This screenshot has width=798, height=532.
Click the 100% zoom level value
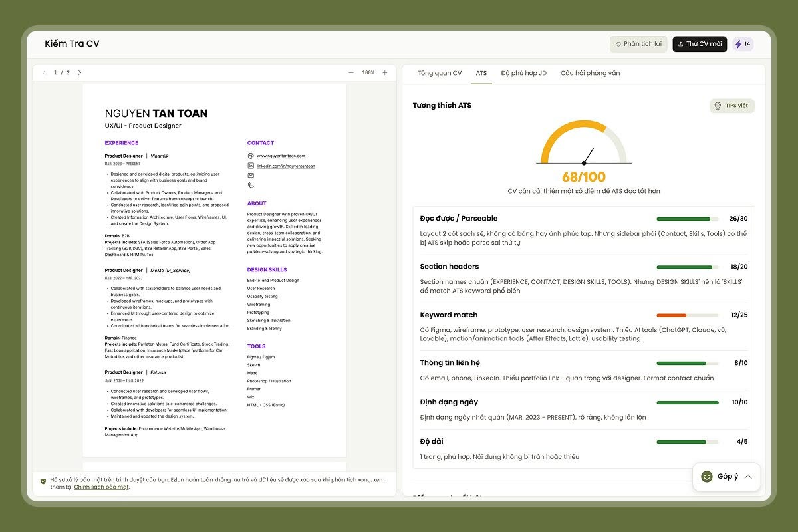[x=368, y=73]
